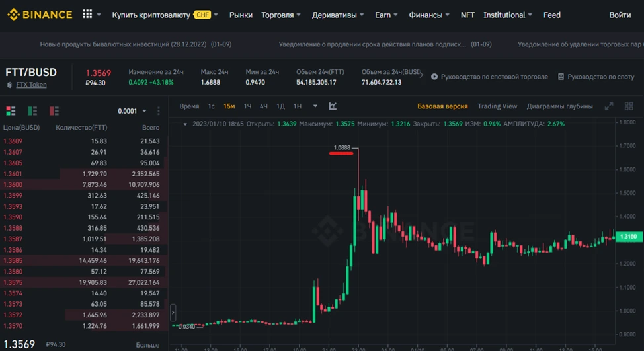Screen dimensions: 644x351
Task: Click the 1.6888 high marker on chart
Action: [342, 148]
